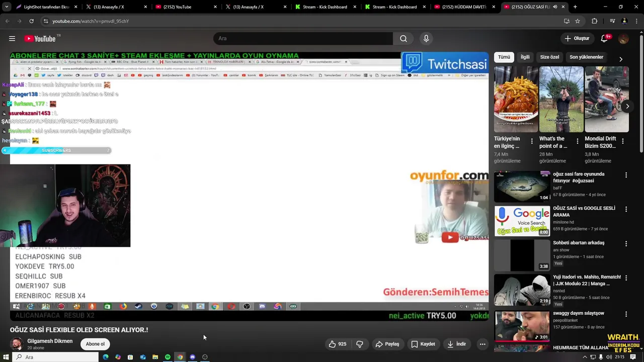The width and height of the screenshot is (644, 362).
Task: Click the video player area
Action: (x=249, y=186)
